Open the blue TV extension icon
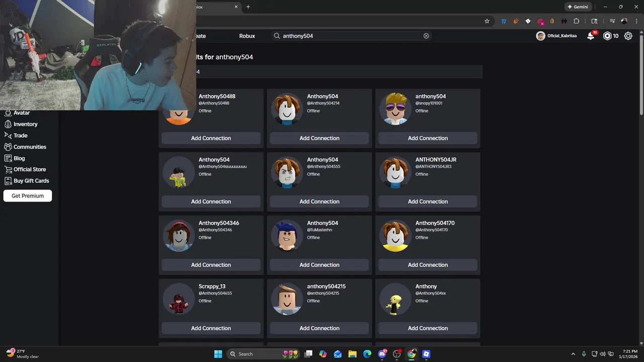 coord(504,21)
